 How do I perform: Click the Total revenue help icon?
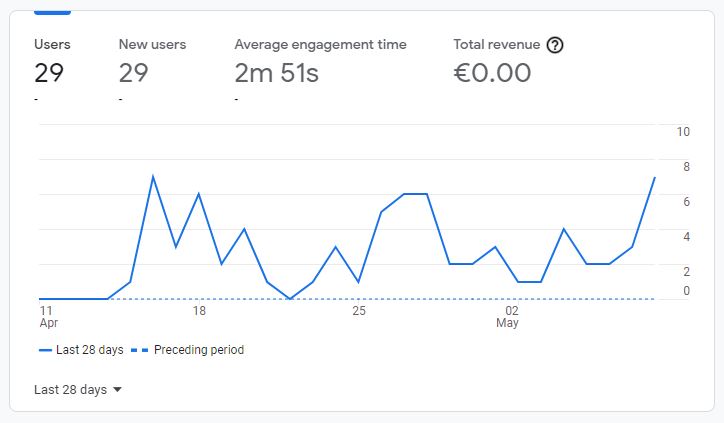(x=555, y=45)
